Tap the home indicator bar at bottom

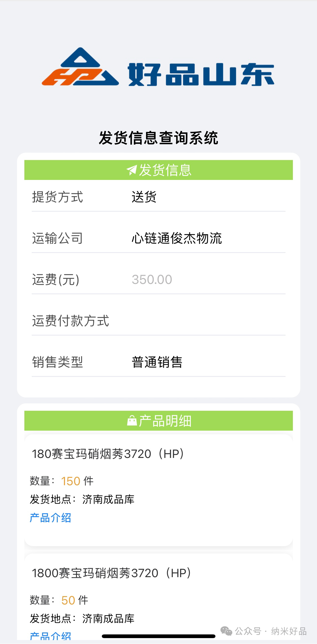pyautogui.click(x=158, y=636)
